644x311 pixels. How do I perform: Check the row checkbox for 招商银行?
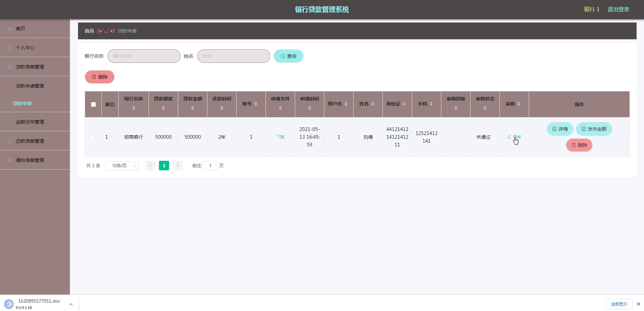[93, 137]
